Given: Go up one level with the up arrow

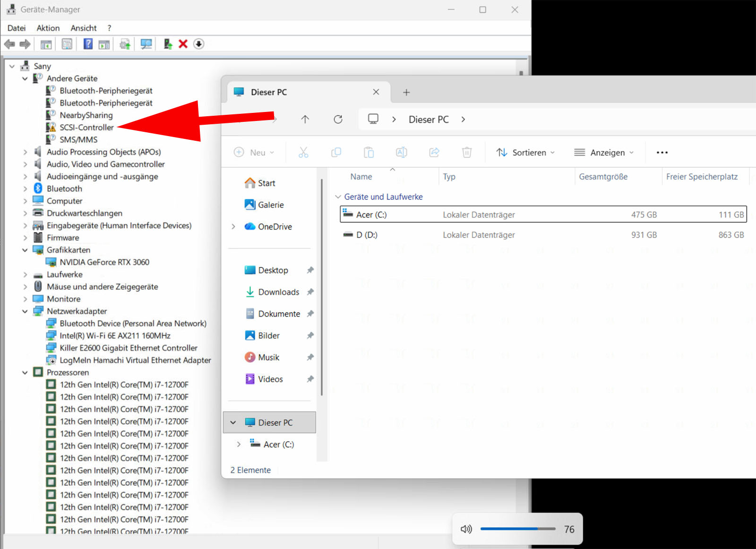Looking at the screenshot, I should 305,119.
